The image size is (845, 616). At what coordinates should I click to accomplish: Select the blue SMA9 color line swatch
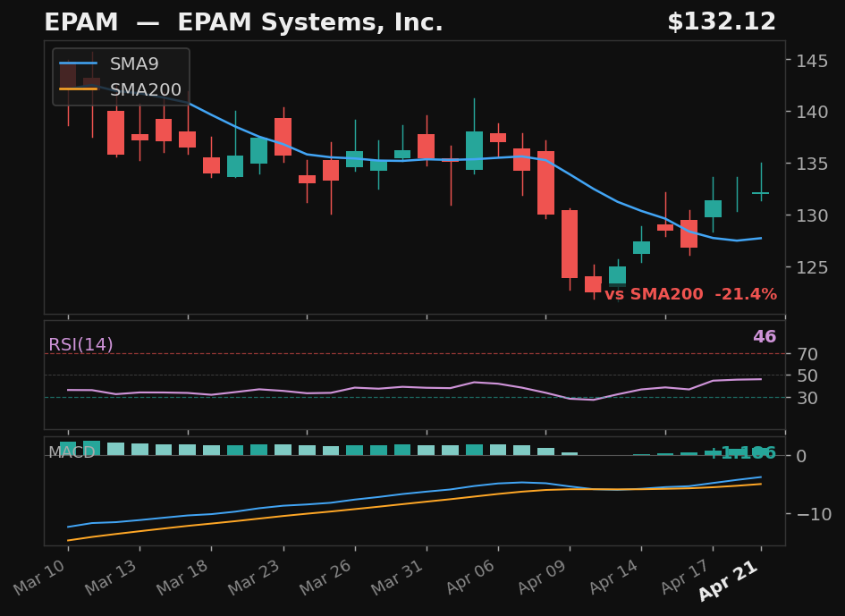pyautogui.click(x=78, y=63)
